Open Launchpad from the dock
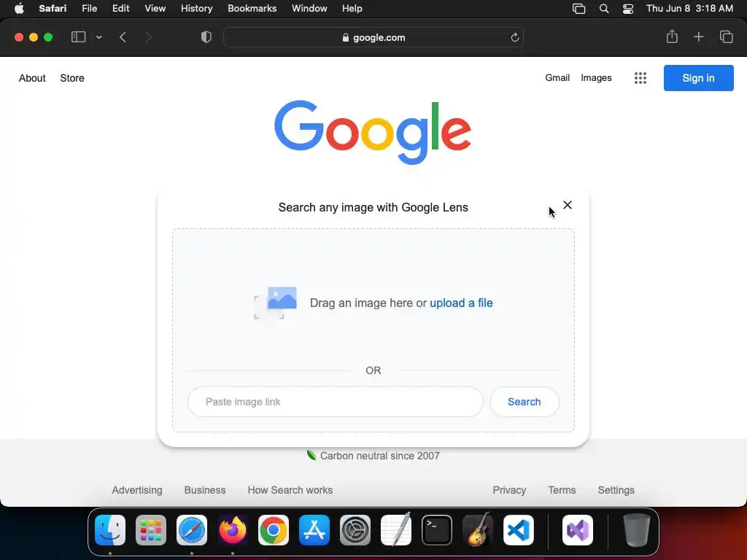747x560 pixels. tap(151, 530)
